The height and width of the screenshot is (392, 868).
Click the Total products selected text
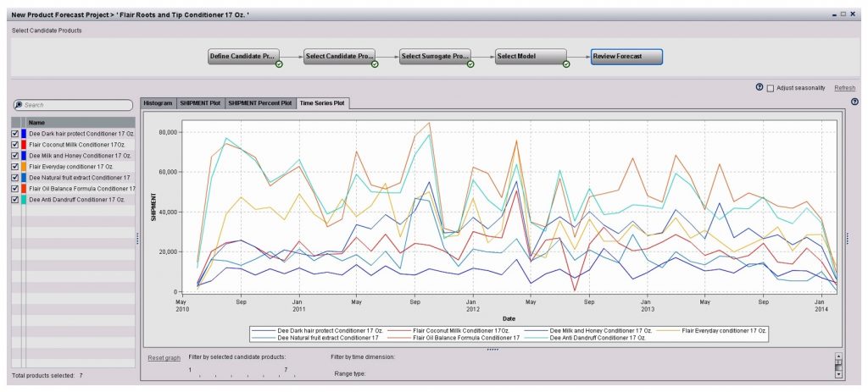pos(47,375)
